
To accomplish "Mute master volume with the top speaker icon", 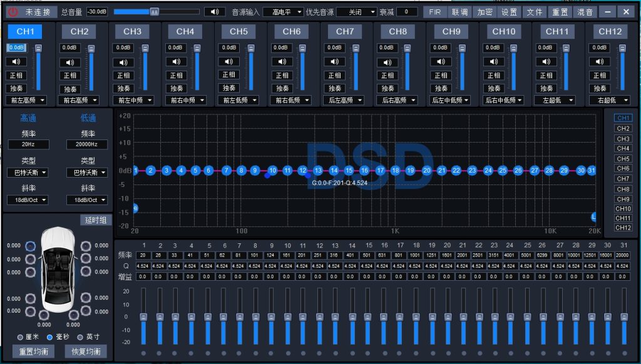I will pyautogui.click(x=215, y=12).
